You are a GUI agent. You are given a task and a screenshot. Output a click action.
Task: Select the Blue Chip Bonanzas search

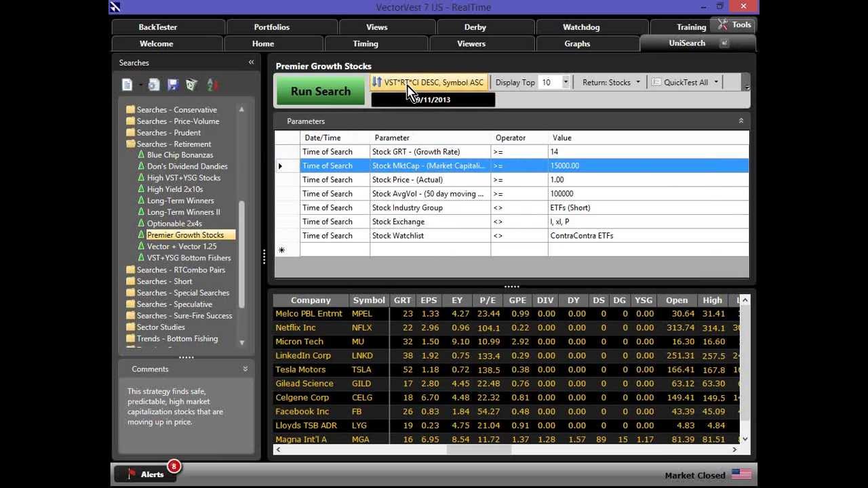tap(180, 155)
